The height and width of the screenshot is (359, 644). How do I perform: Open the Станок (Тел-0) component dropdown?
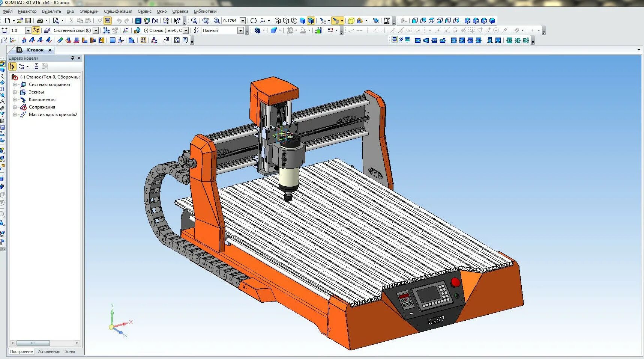tap(186, 30)
